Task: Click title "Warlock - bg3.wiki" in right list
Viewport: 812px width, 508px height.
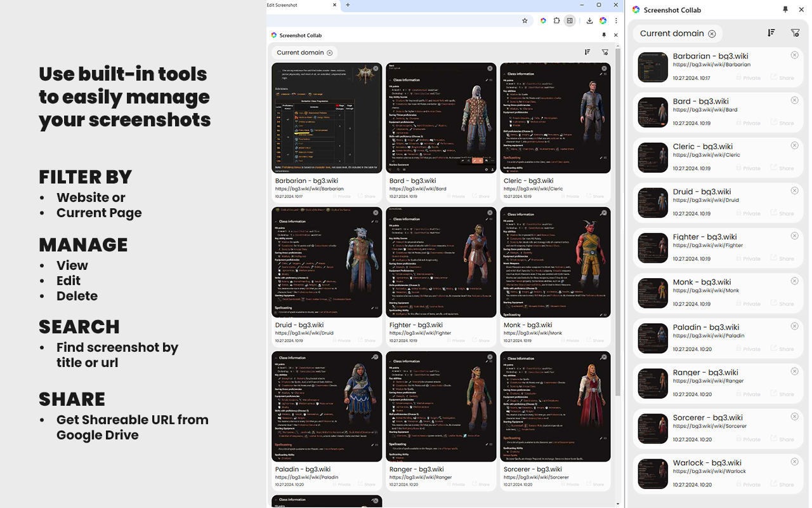Action: (x=709, y=463)
